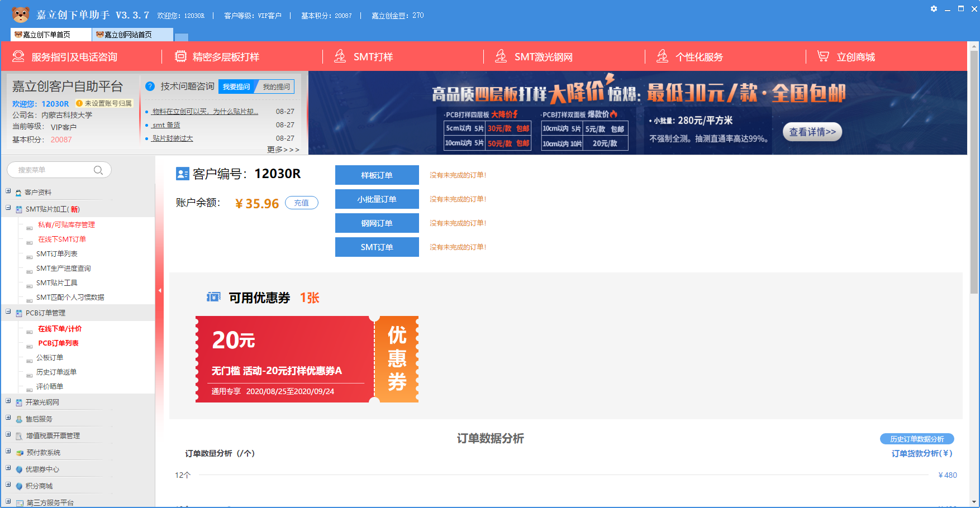
Task: Click the 样板订单 button
Action: pyautogui.click(x=377, y=175)
